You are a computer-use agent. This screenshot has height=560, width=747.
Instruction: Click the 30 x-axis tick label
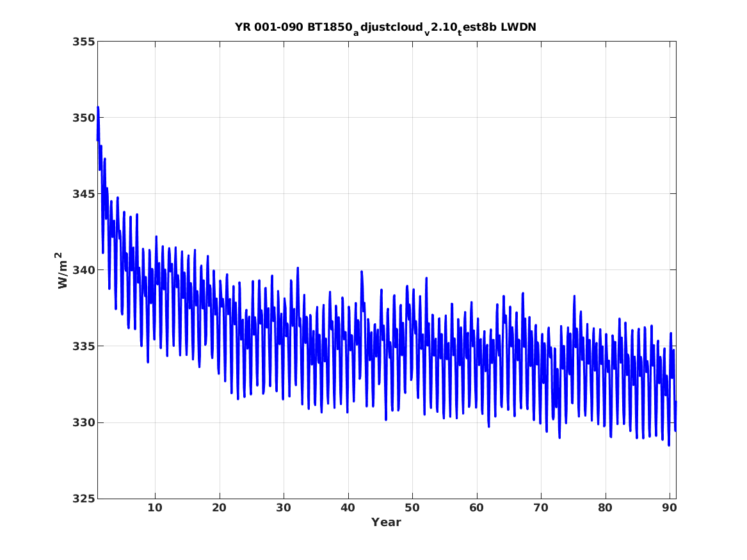coord(284,508)
